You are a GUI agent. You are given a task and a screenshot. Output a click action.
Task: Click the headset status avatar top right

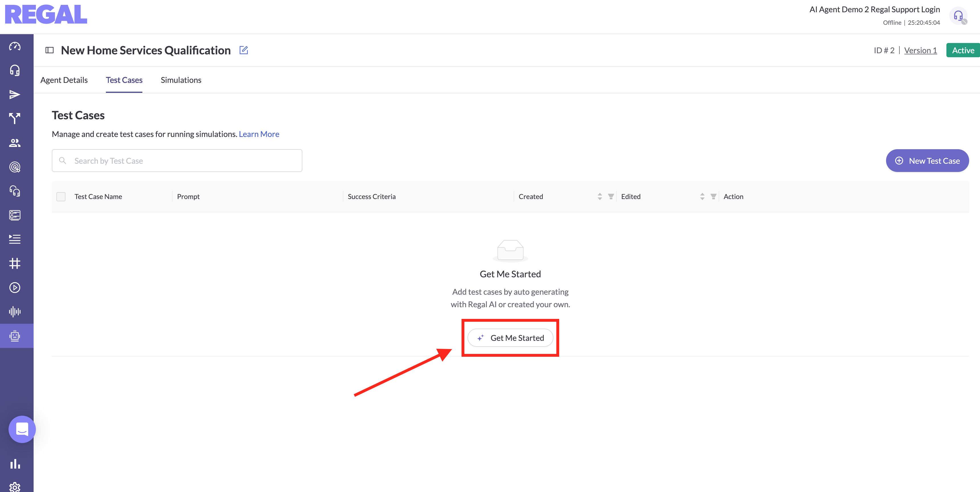(x=959, y=16)
